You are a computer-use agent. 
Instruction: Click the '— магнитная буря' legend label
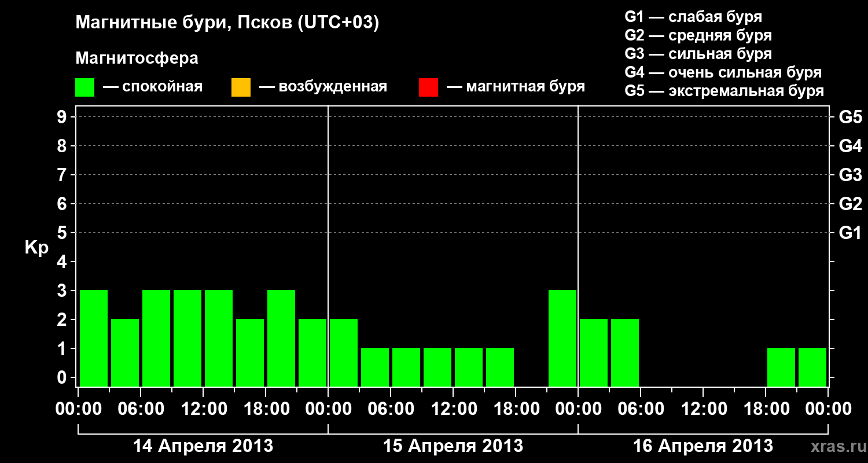pyautogui.click(x=516, y=87)
